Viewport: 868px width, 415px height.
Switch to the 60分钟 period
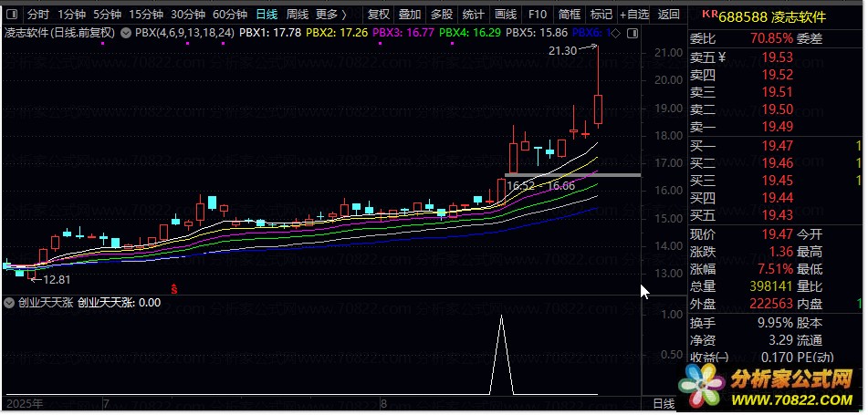(230, 14)
